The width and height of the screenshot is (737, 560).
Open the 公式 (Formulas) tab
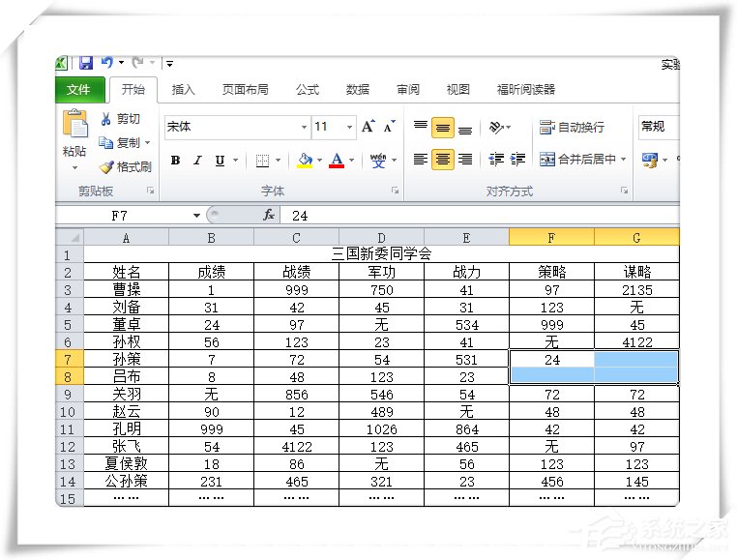307,90
